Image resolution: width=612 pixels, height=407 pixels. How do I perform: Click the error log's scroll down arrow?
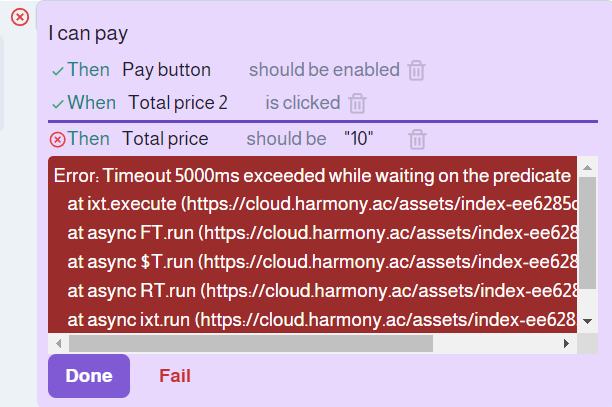tap(587, 322)
